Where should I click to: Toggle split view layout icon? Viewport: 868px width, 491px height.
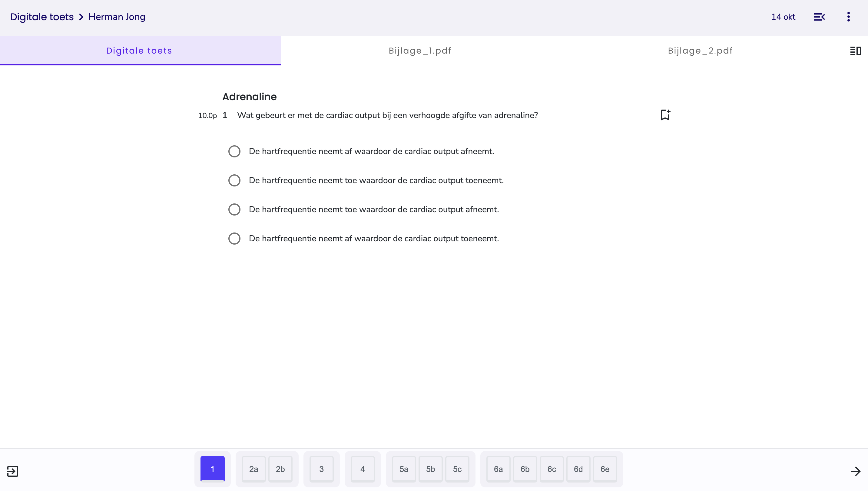pyautogui.click(x=855, y=51)
